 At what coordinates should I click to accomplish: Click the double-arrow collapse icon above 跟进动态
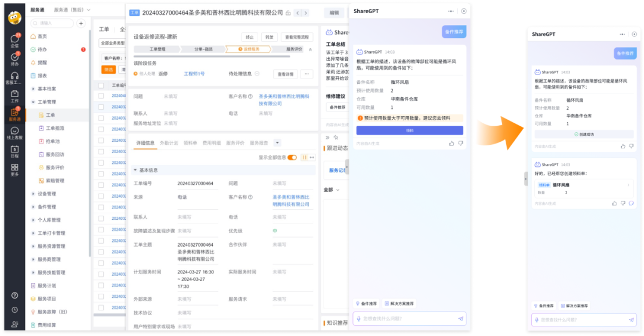tap(327, 138)
